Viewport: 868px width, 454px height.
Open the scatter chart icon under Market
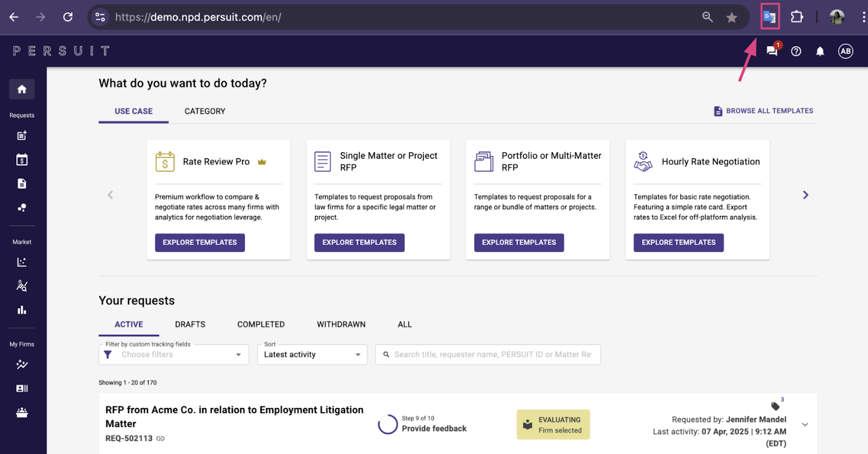22,262
